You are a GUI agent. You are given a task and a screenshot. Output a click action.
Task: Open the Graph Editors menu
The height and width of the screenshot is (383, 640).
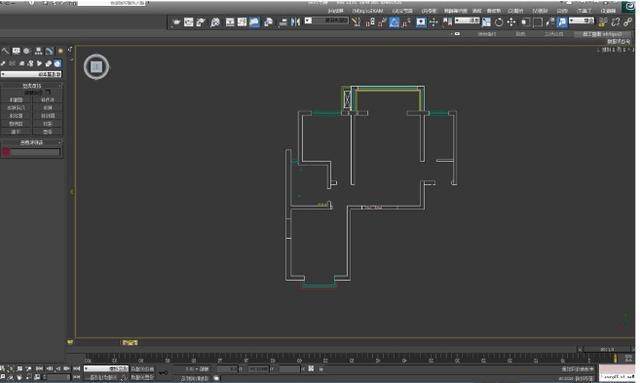pyautogui.click(x=456, y=11)
